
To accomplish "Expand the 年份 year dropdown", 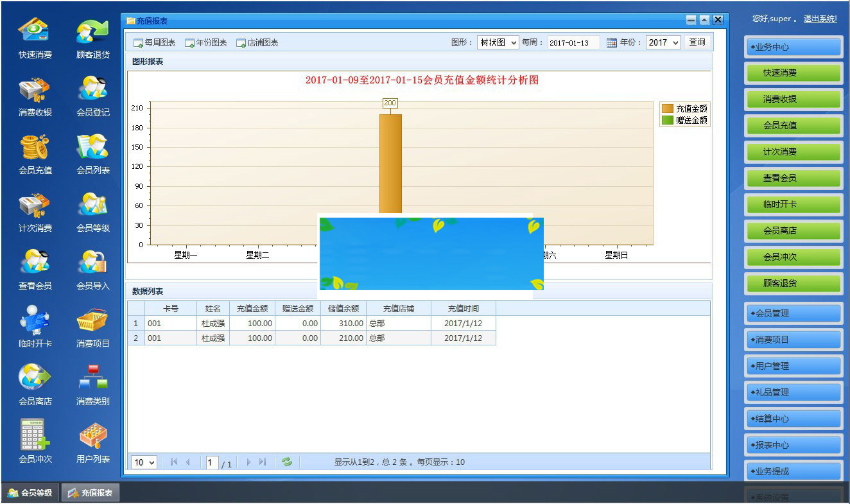I will pos(663,41).
